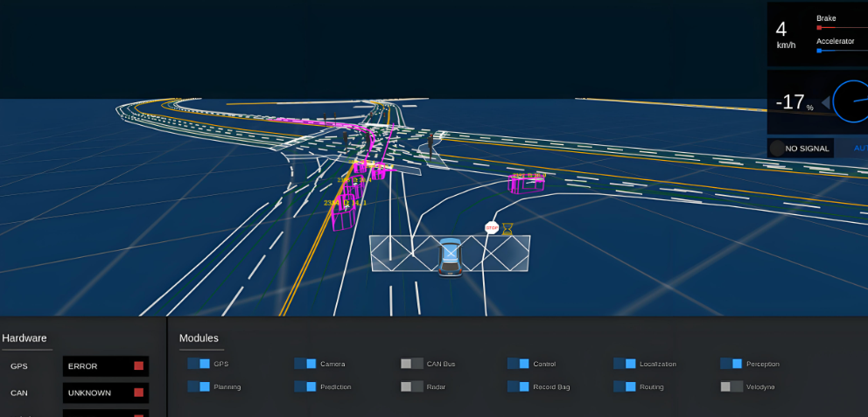Disable the GPS module toggle

point(199,364)
